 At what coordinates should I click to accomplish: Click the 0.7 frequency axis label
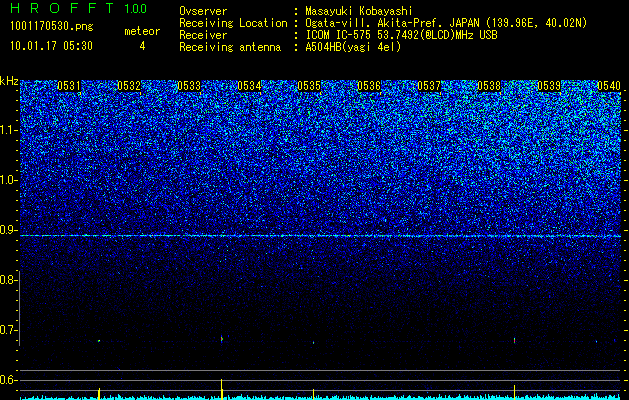8,330
